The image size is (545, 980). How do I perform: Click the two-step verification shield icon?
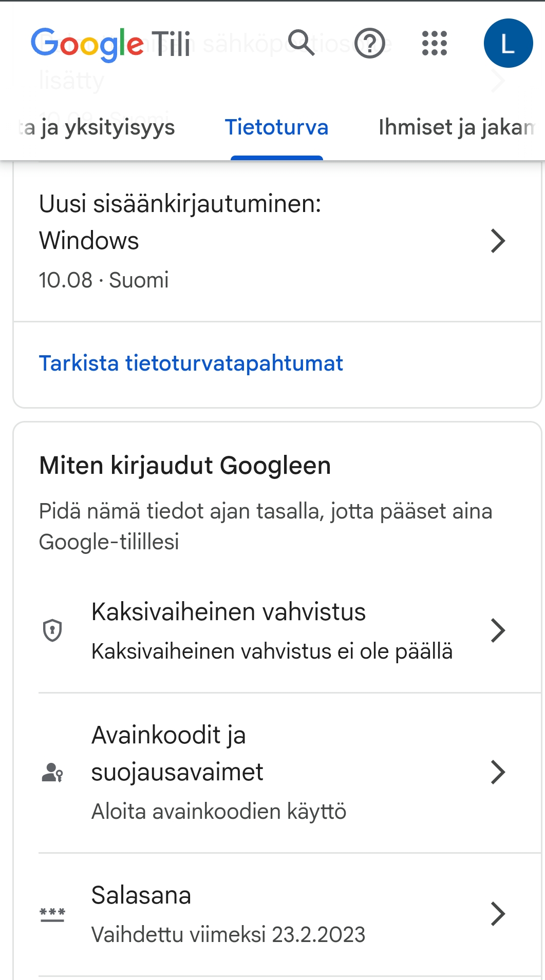pos(52,630)
